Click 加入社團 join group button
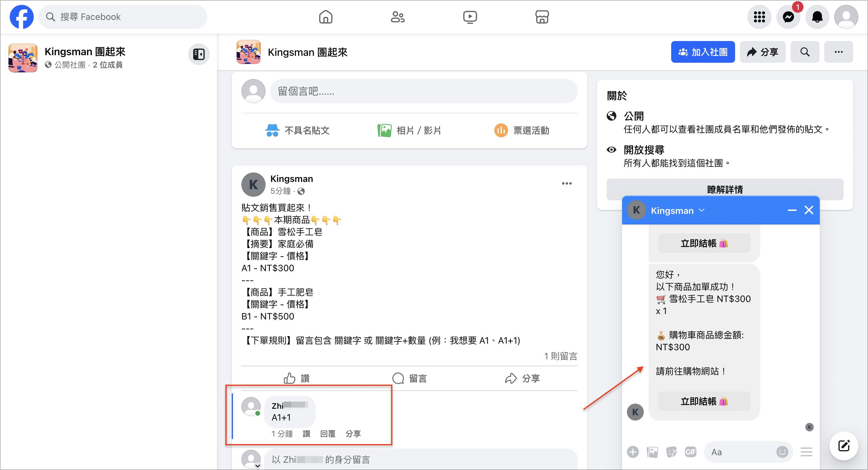 (703, 52)
